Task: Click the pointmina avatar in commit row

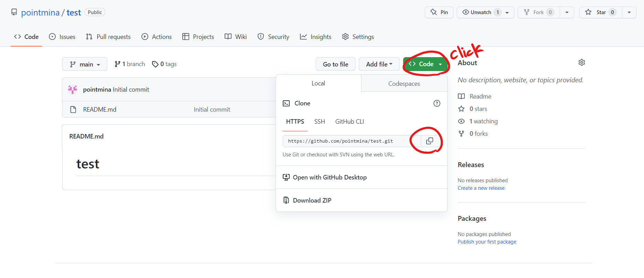Action: 73,90
